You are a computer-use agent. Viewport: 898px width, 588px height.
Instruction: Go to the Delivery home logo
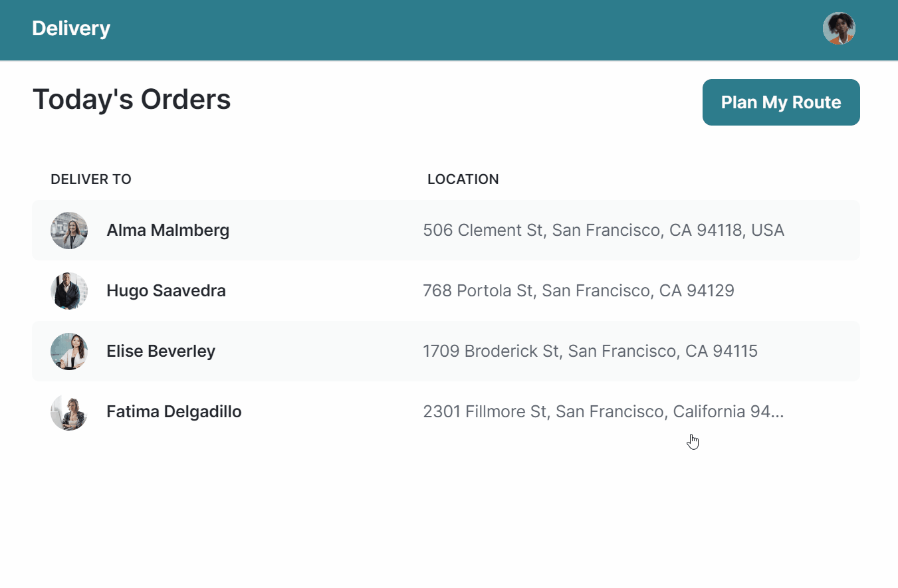point(71,29)
